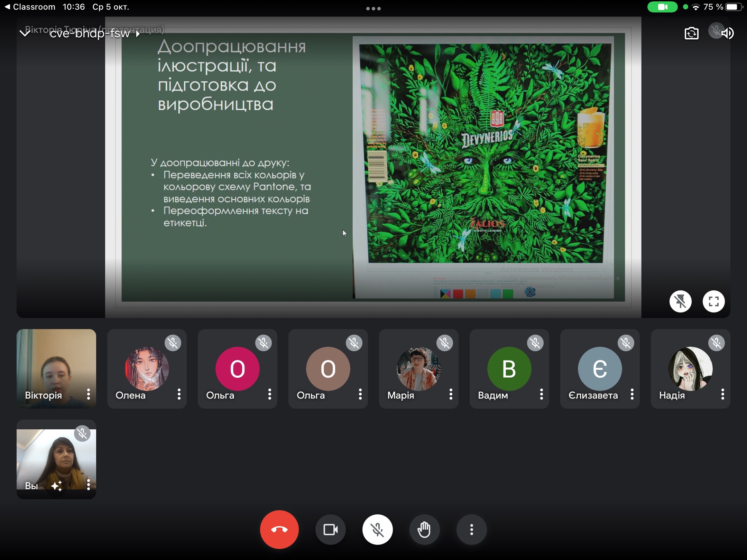The width and height of the screenshot is (747, 560).
Task: Select Марія's participant avatar
Action: [419, 368]
